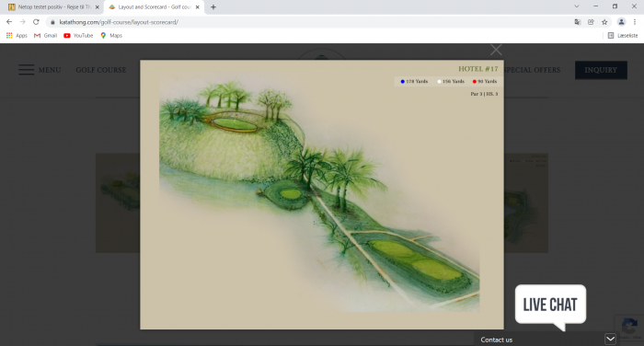Click the address bar URL field
This screenshot has width=644, height=346.
pos(312,22)
